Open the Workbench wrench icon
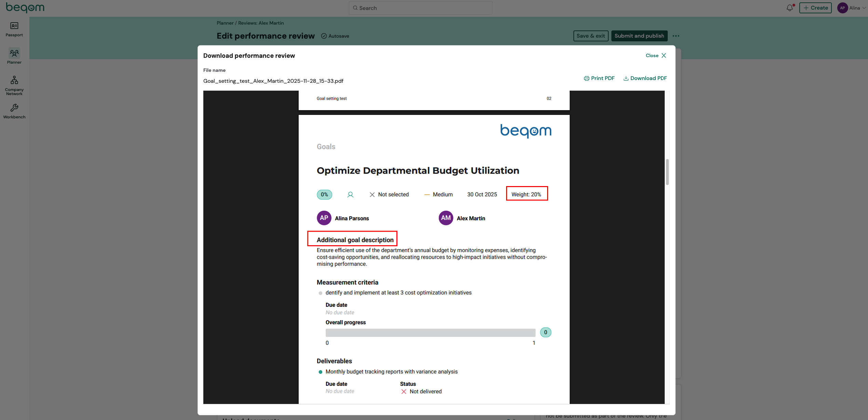 (x=14, y=108)
